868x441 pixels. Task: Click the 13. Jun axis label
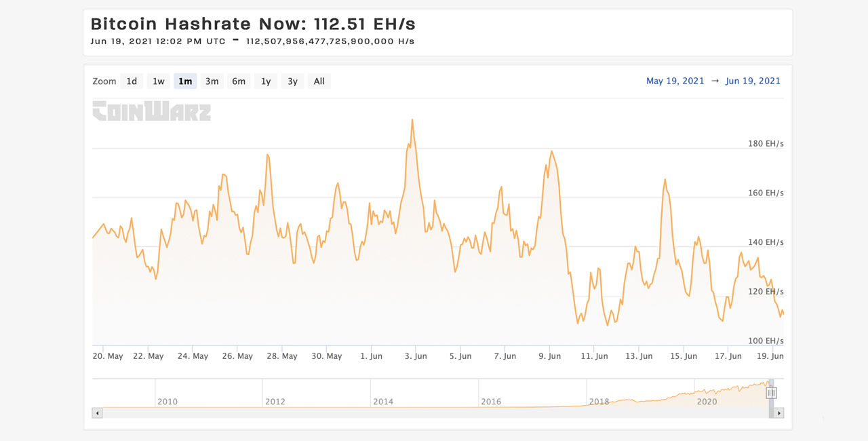pyautogui.click(x=639, y=356)
